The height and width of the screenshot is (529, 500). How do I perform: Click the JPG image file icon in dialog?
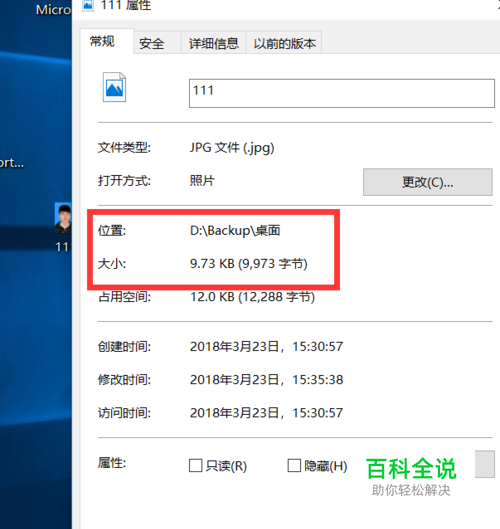pyautogui.click(x=114, y=87)
